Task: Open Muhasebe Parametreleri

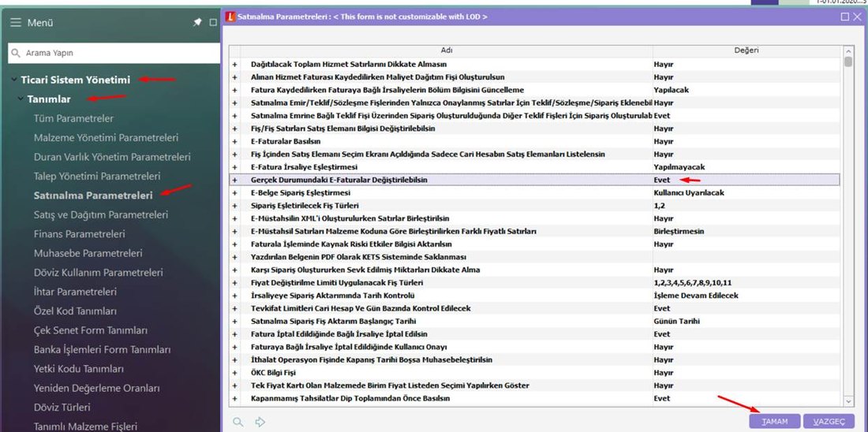Action: point(88,253)
